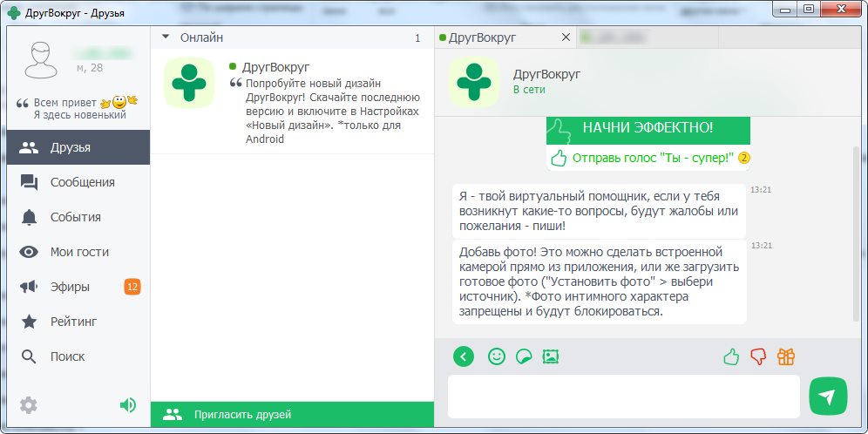Screen dimensions: 868x434
Task: Open the Сообщения section
Action: [78, 183]
